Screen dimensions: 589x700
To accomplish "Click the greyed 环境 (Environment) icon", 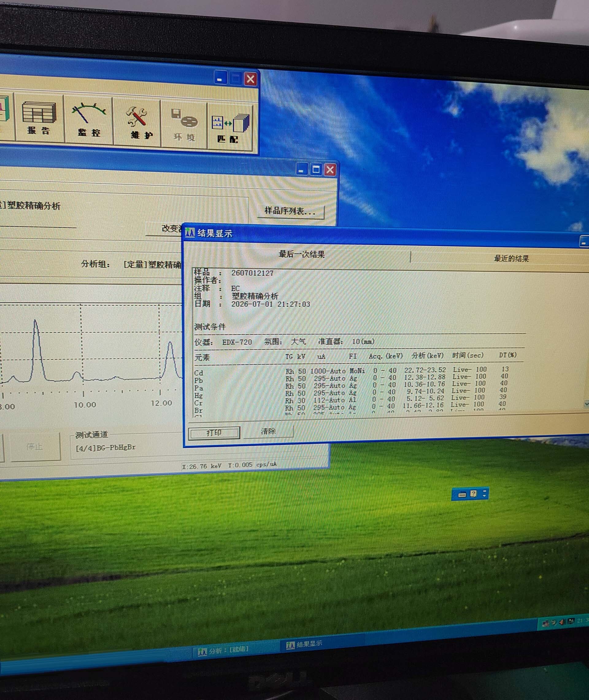I will tap(184, 124).
